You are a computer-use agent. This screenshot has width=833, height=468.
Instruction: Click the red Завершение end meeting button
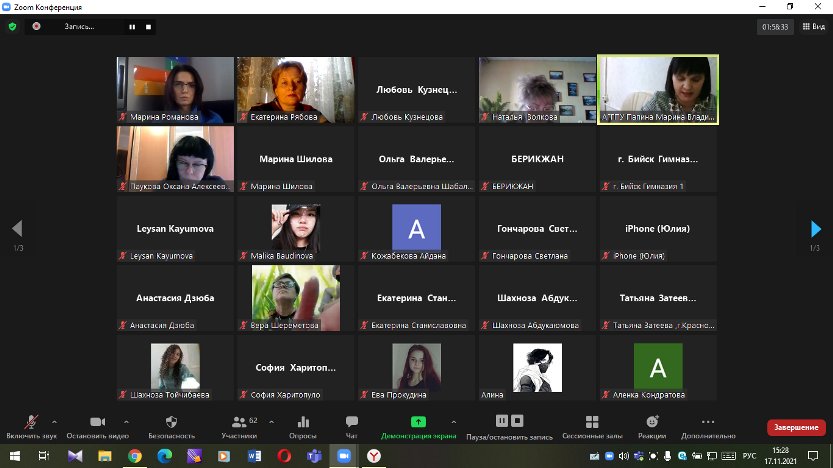795,427
